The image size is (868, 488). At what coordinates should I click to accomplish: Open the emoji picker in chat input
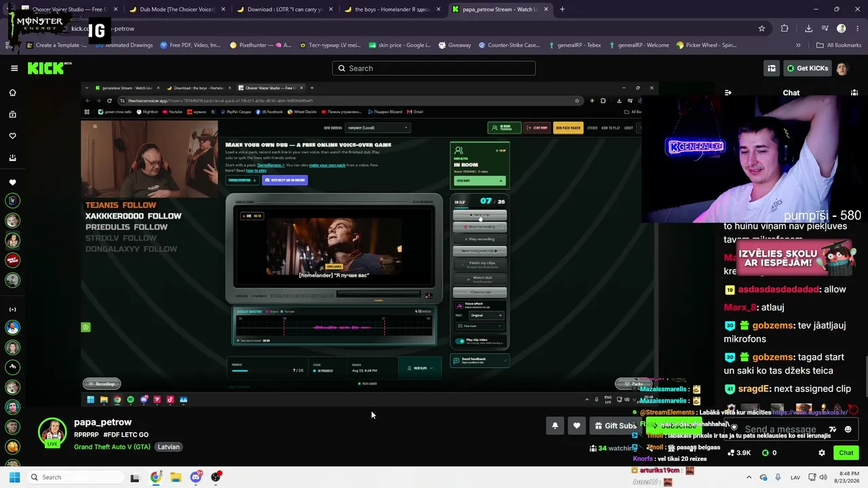point(848,429)
